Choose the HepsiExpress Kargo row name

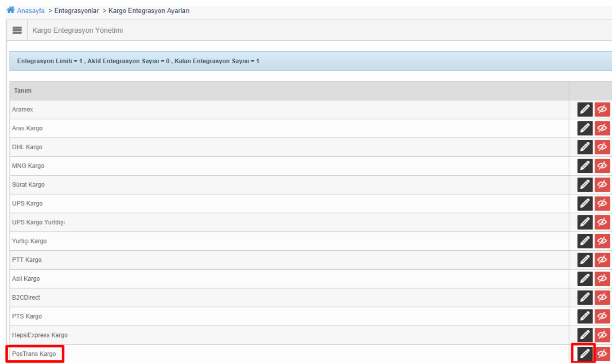pos(40,335)
